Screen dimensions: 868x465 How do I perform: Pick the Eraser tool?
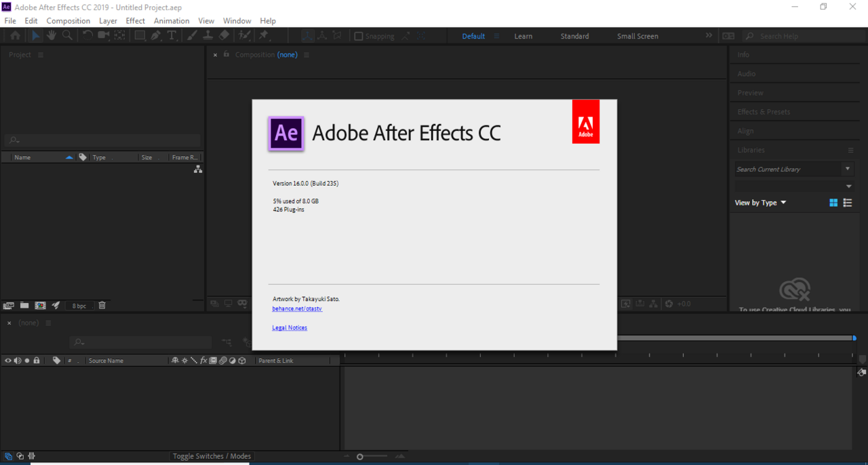tap(224, 36)
